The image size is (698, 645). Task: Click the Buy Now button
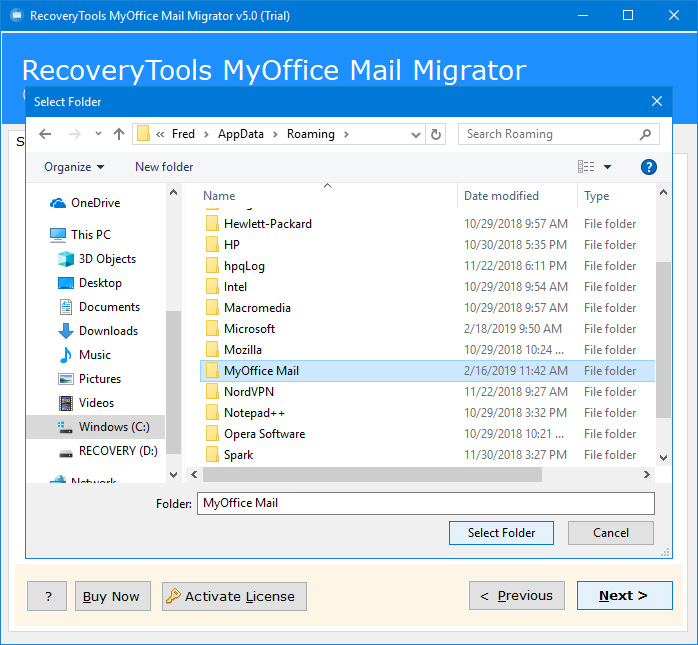pyautogui.click(x=113, y=596)
